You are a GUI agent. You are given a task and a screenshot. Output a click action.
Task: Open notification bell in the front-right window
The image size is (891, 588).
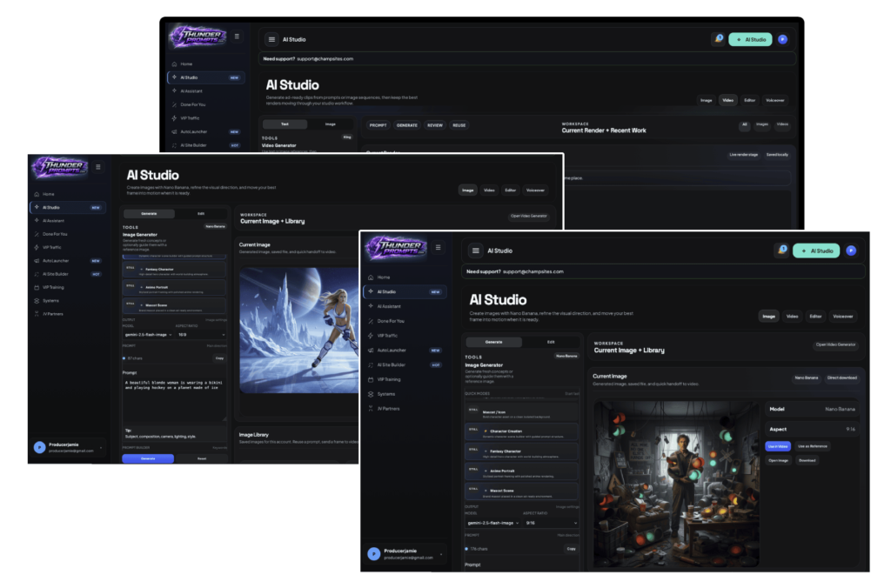pos(782,251)
